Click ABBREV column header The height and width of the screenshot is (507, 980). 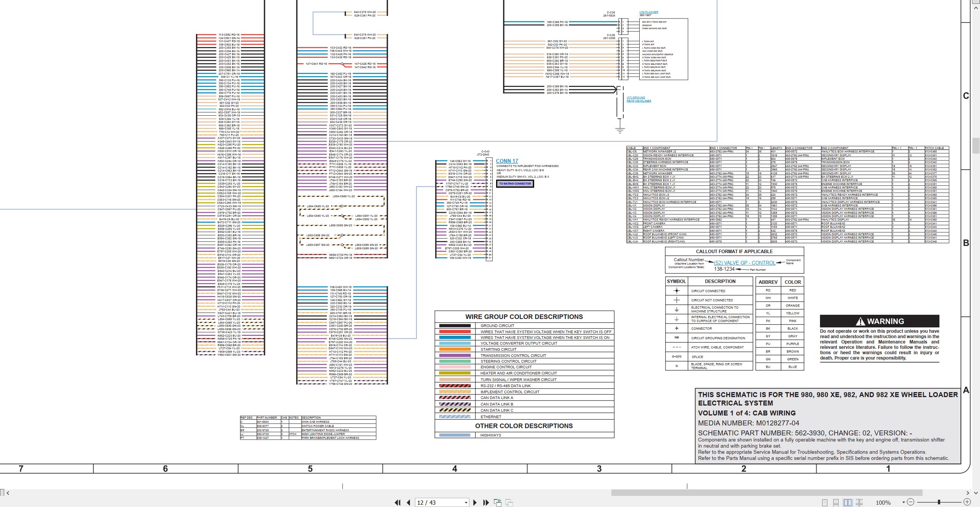768,282
